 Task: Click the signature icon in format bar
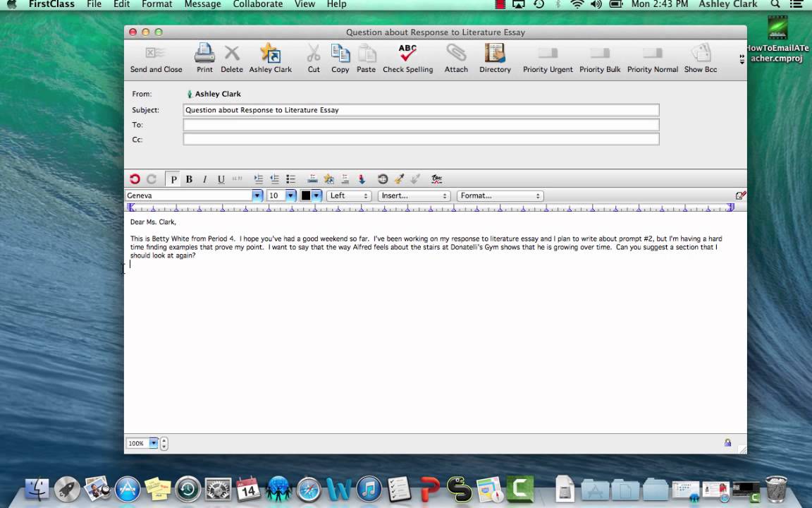coord(436,179)
